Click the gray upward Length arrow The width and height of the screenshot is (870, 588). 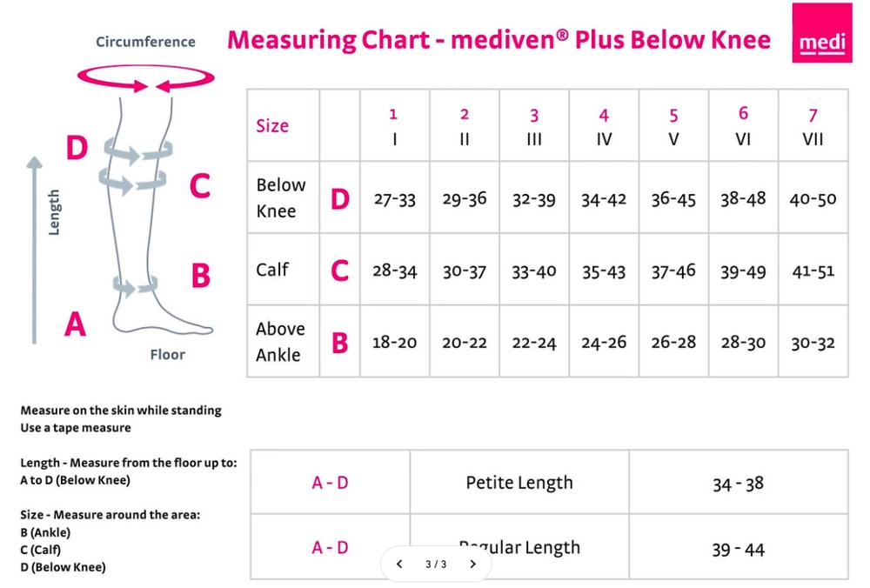33,251
